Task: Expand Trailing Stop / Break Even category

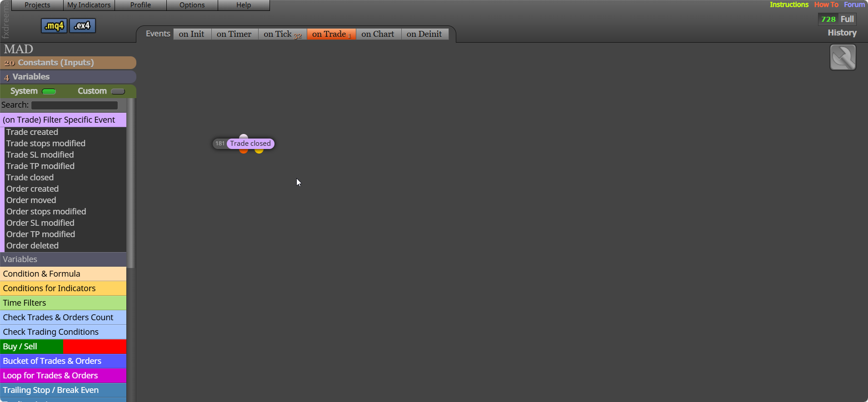Action: click(63, 390)
